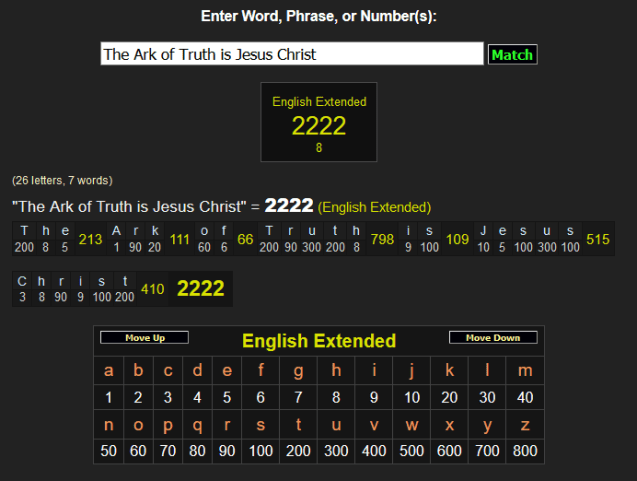
Task: Click the word sum 515 for 'Jesus'
Action: coord(598,239)
